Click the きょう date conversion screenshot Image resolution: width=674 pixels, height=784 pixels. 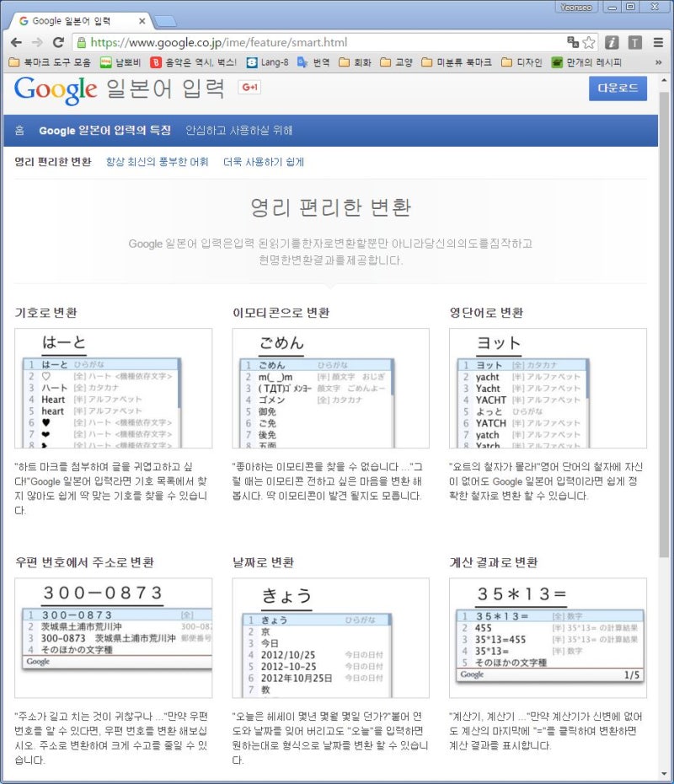pos(331,637)
